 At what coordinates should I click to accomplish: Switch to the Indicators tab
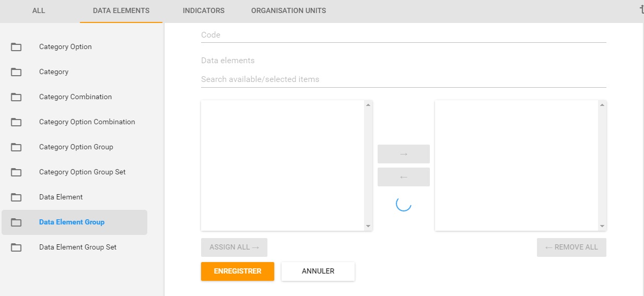coord(204,10)
